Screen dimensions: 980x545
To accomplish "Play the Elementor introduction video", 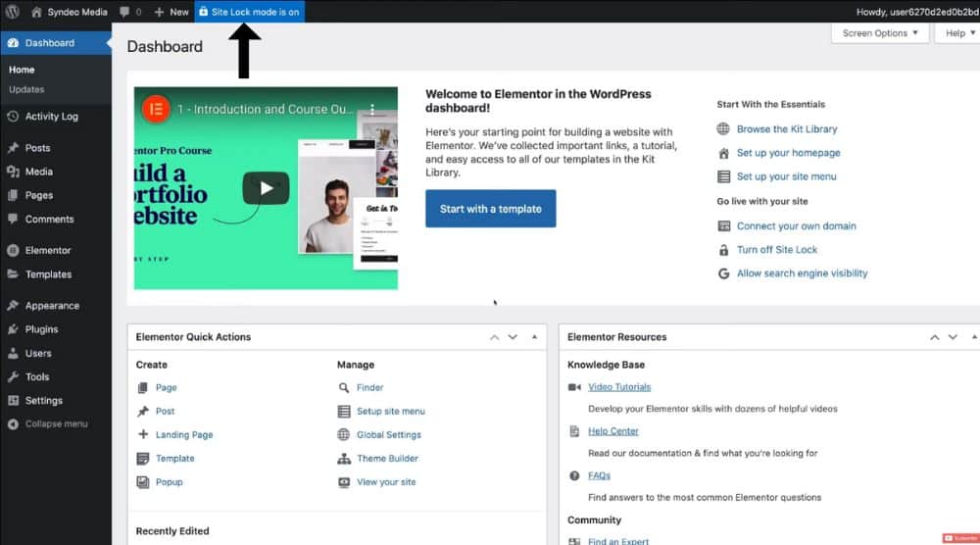I will (266, 188).
